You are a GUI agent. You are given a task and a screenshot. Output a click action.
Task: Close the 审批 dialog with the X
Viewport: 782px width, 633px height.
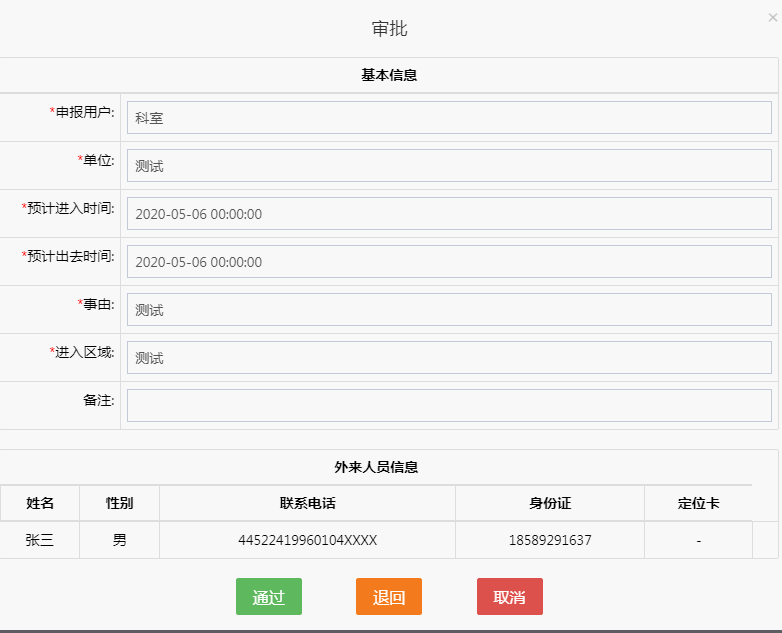772,17
